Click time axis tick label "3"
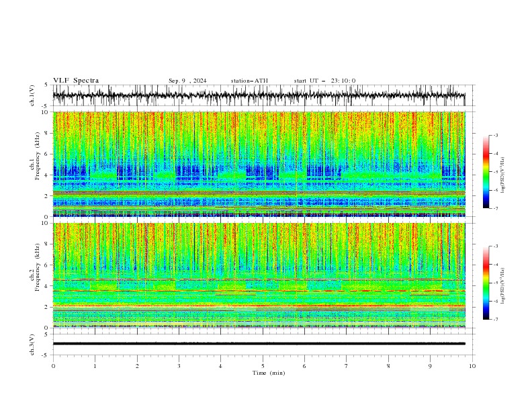Viewport: 532px width, 411px height. 179,366
